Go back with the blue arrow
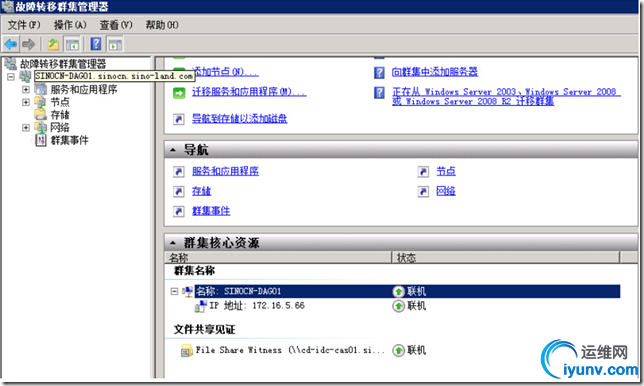The image size is (644, 386). [x=11, y=44]
